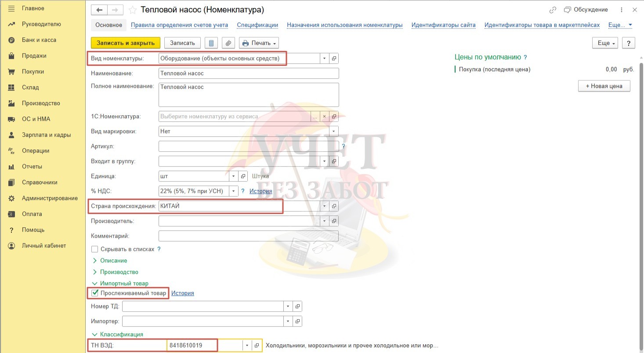
Task: Switch to the Спецификации tab
Action: pyautogui.click(x=257, y=25)
